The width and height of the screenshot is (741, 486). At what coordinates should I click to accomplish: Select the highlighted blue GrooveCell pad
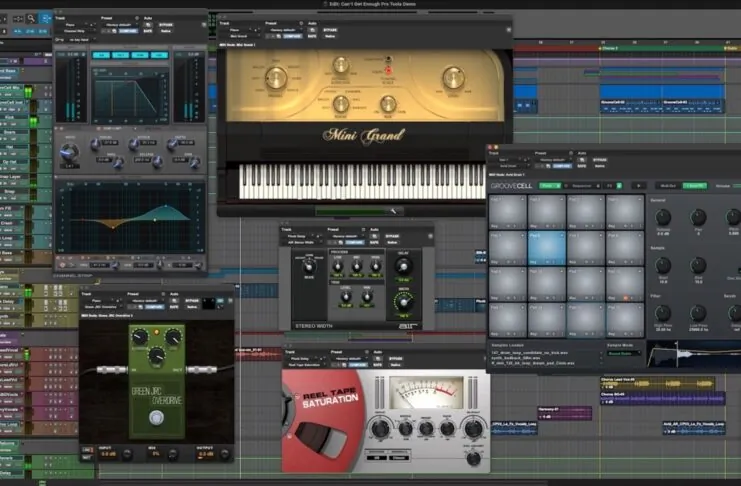click(x=548, y=247)
